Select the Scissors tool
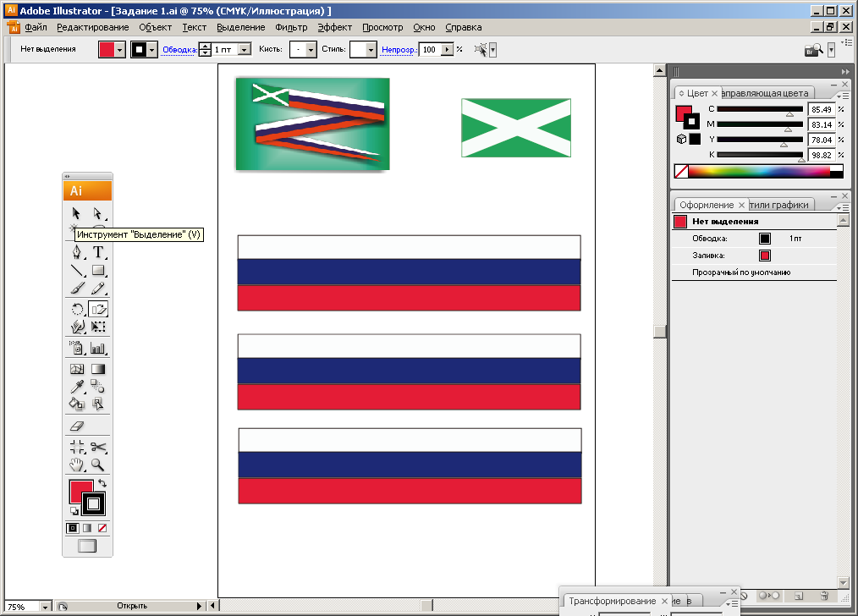Image resolution: width=858 pixels, height=616 pixels. [x=98, y=447]
